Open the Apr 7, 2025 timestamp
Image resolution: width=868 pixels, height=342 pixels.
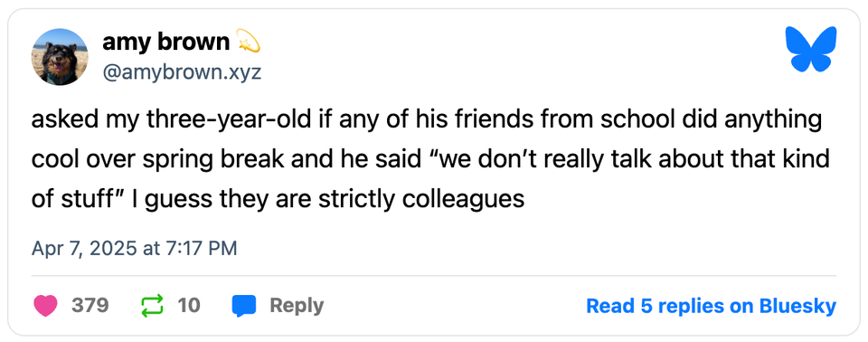click(135, 248)
